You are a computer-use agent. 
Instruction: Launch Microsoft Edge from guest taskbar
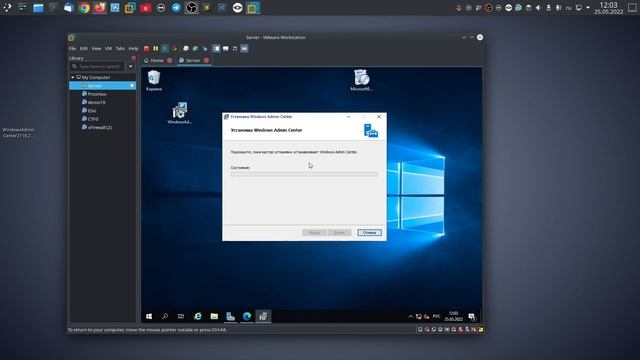point(247,316)
